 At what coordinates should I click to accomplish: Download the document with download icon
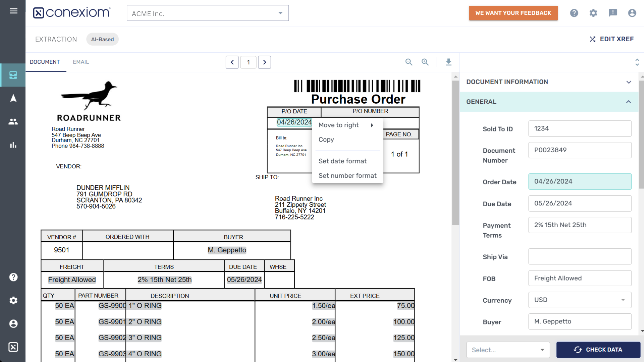click(448, 62)
